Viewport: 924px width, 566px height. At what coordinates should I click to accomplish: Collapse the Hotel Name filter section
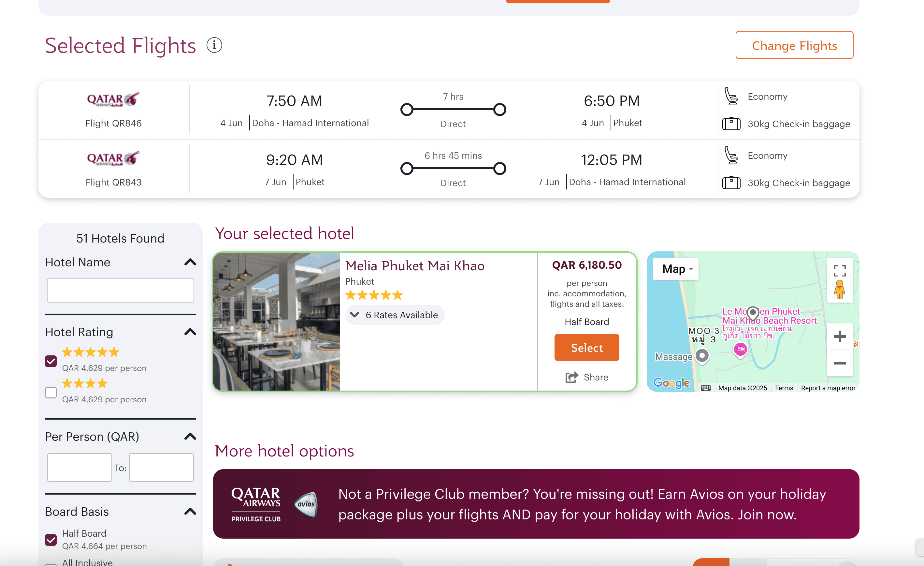[190, 262]
